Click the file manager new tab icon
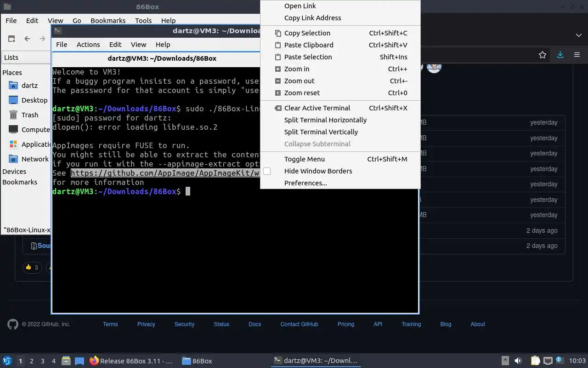The width and height of the screenshot is (588, 368). click(11, 39)
